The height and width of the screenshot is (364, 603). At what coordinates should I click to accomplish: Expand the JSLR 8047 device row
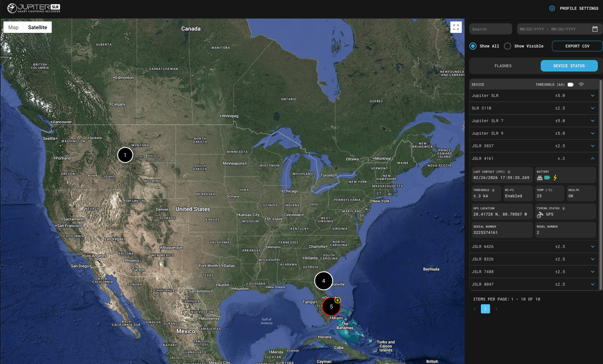[x=592, y=284]
